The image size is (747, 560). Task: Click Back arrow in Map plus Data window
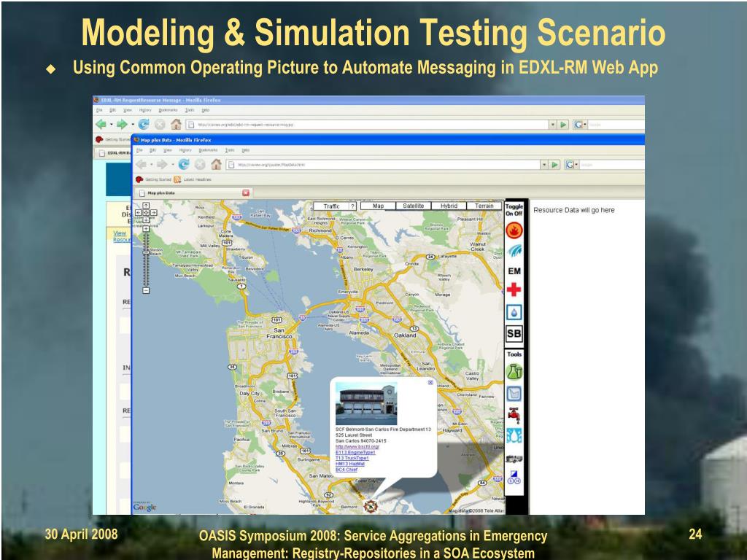tap(141, 164)
